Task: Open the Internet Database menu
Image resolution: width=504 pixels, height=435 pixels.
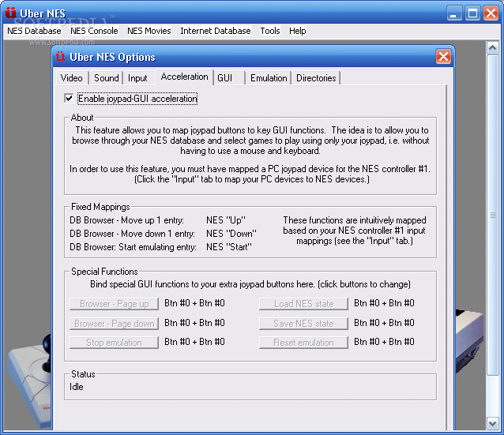Action: click(216, 31)
